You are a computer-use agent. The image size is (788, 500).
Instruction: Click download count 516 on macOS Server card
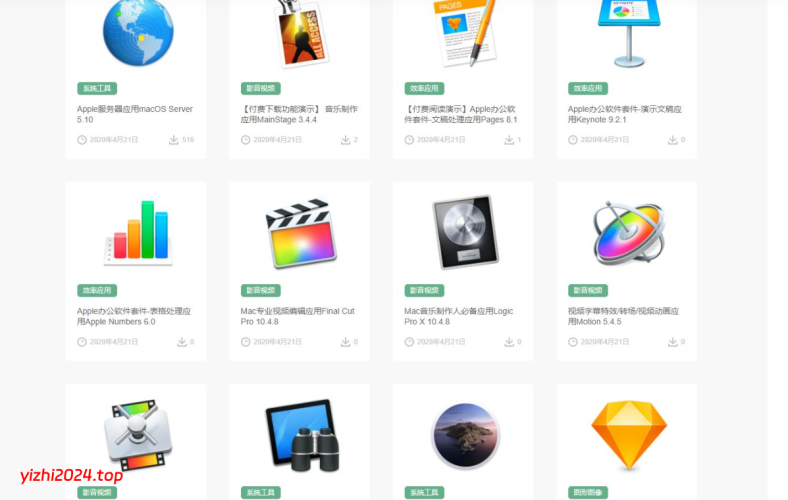point(188,140)
